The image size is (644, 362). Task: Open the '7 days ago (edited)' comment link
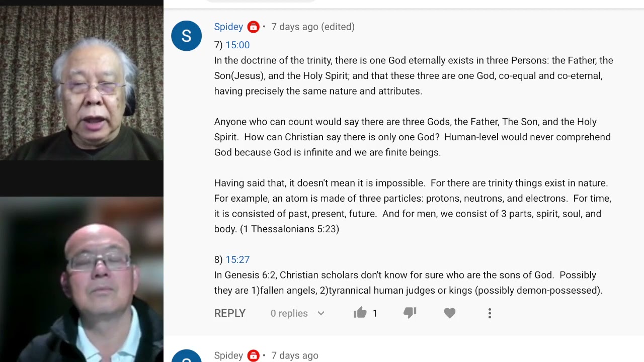click(x=313, y=27)
